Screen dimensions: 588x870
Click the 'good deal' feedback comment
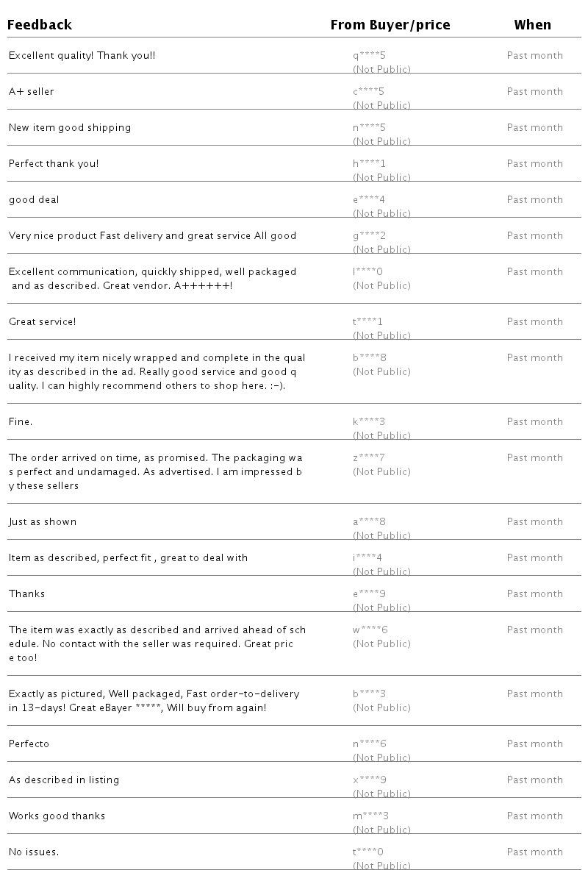click(34, 200)
